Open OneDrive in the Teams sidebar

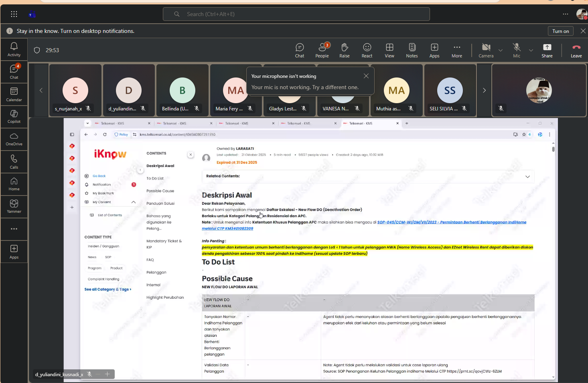coord(14,139)
